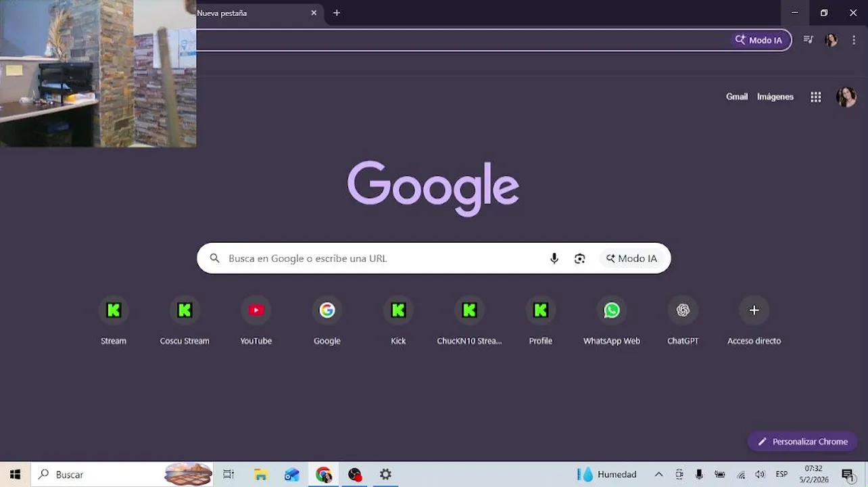Open network settings tray icon
868x487 pixels.
click(x=741, y=474)
